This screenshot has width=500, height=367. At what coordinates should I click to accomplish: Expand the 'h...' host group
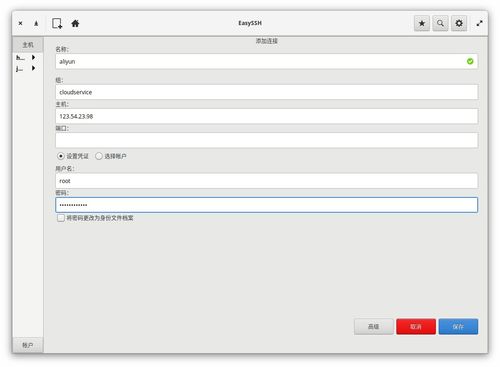[33, 57]
